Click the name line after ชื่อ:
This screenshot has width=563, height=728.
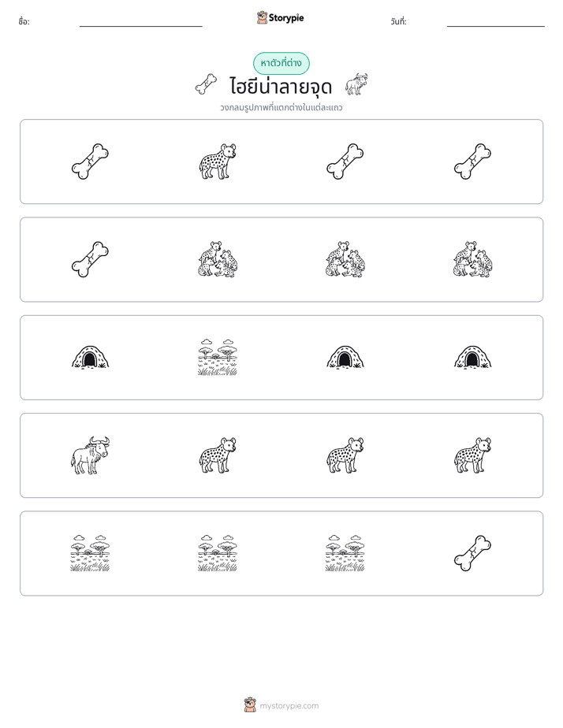click(140, 26)
